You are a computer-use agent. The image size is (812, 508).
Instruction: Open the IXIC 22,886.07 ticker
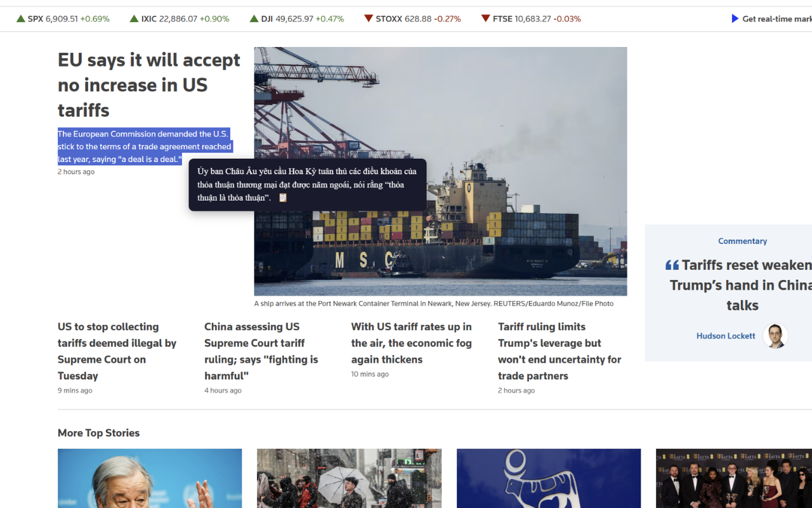[180, 19]
